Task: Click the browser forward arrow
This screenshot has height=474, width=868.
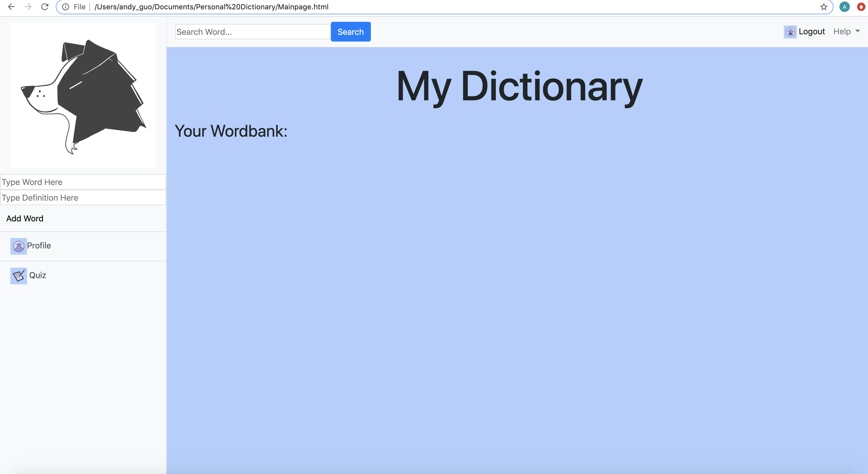Action: coord(28,7)
